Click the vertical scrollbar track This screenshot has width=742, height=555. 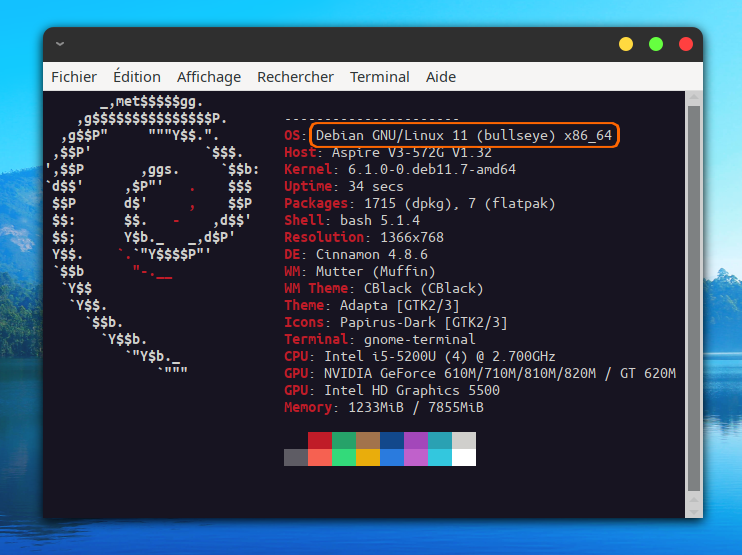[692, 300]
